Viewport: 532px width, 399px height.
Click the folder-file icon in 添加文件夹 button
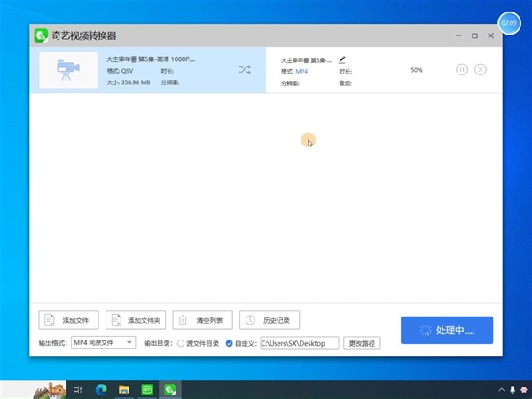tap(116, 320)
